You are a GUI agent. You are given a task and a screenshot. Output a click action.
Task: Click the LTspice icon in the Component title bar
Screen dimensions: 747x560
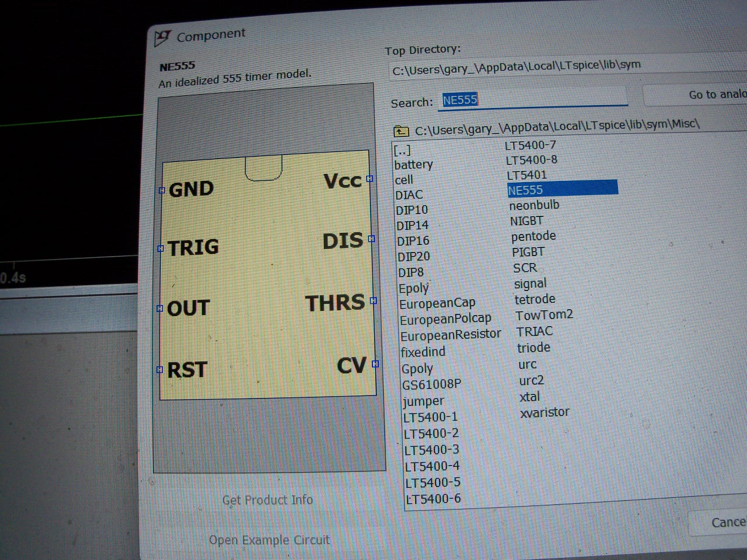pyautogui.click(x=162, y=38)
